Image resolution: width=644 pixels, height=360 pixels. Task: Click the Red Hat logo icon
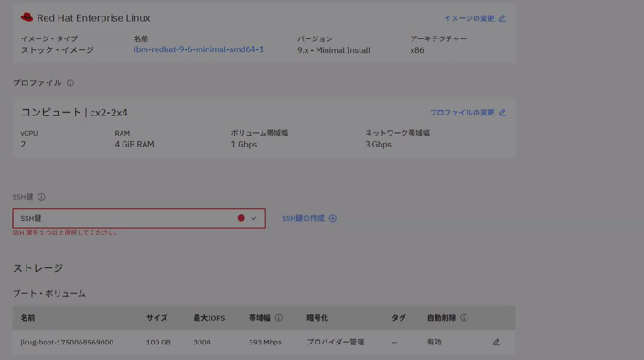pos(27,17)
